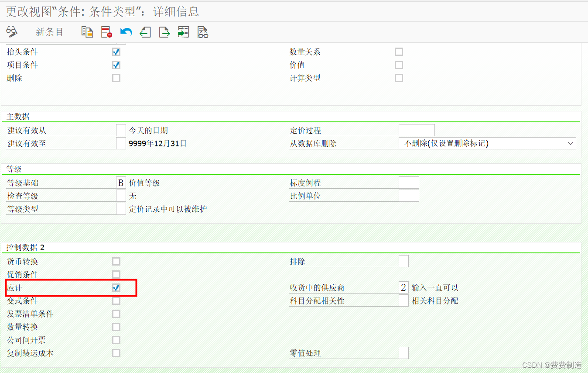588x373 pixels.
Task: Focus the 建议有效至 input field
Action: coord(121,143)
